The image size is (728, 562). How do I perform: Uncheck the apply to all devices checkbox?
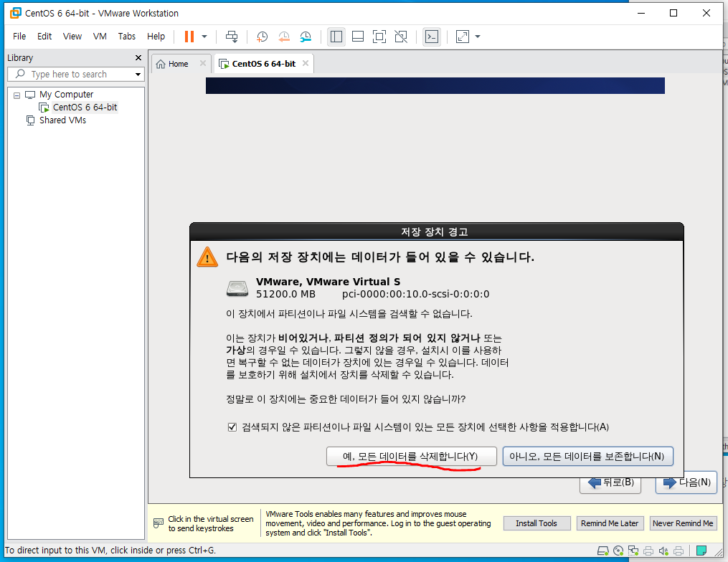pos(232,427)
